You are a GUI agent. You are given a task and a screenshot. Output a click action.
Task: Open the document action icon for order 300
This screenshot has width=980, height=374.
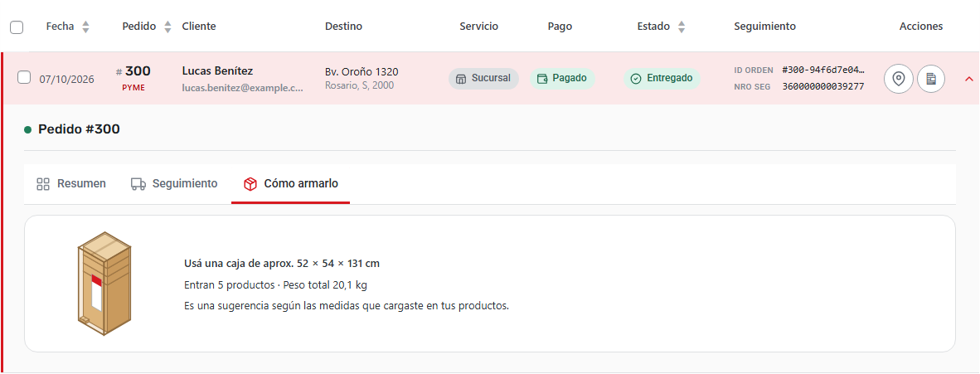pyautogui.click(x=930, y=79)
